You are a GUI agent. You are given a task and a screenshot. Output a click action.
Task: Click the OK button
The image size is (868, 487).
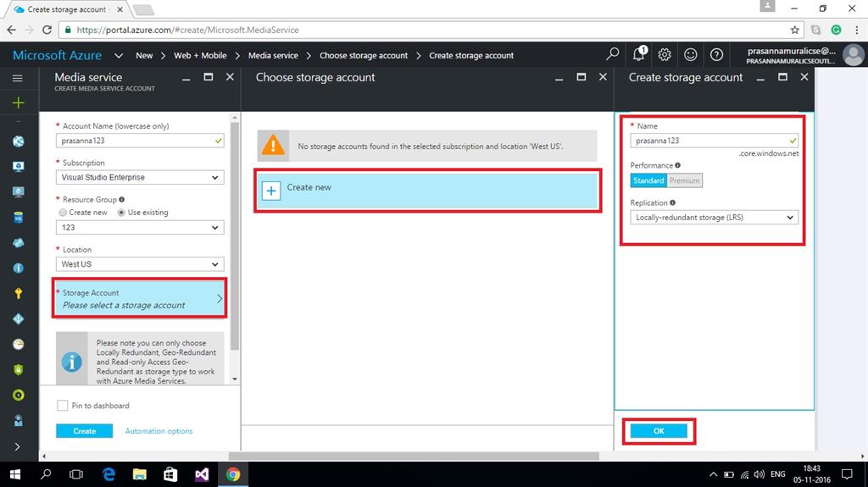click(658, 430)
